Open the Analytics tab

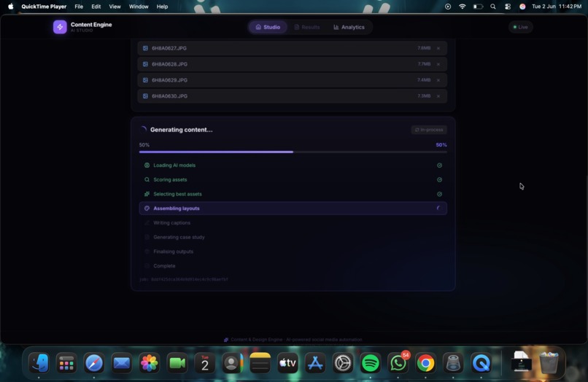coord(349,27)
